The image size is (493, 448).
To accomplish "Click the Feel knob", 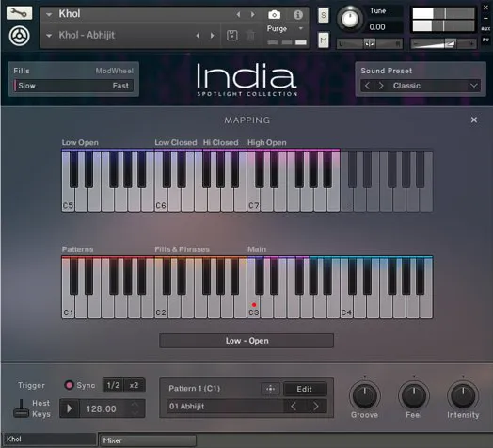I will click(x=414, y=395).
